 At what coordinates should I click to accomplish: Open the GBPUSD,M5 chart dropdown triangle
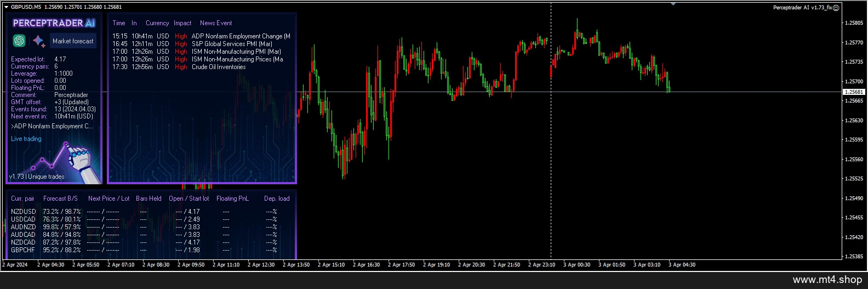[x=6, y=7]
